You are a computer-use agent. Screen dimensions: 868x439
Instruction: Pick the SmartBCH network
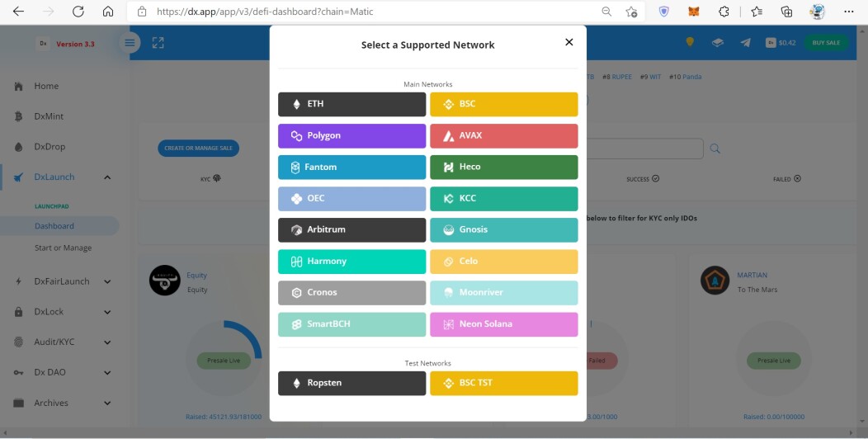352,324
